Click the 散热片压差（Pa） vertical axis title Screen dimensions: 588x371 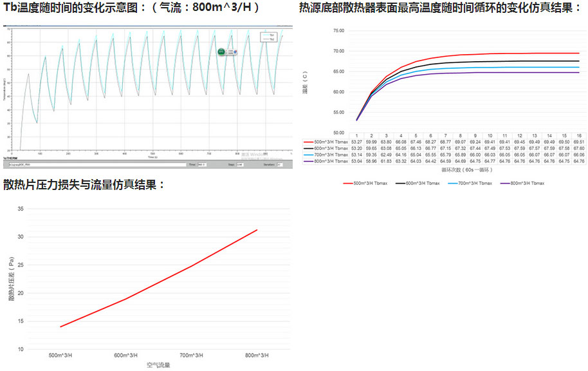[x=11, y=279]
